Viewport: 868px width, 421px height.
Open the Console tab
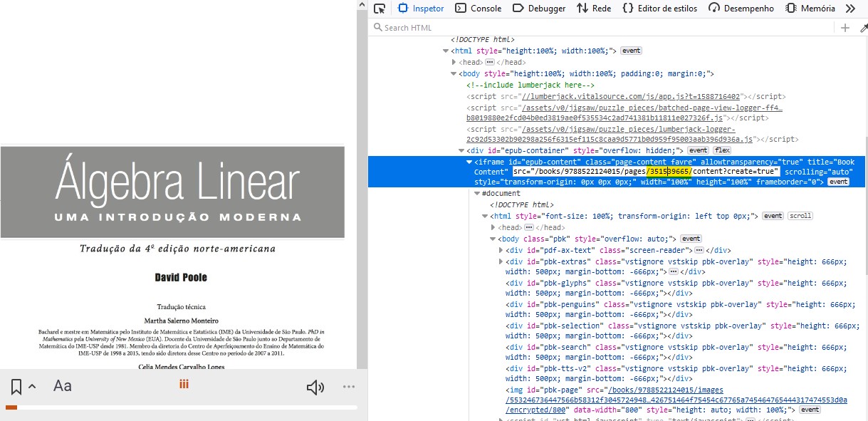[x=478, y=9]
